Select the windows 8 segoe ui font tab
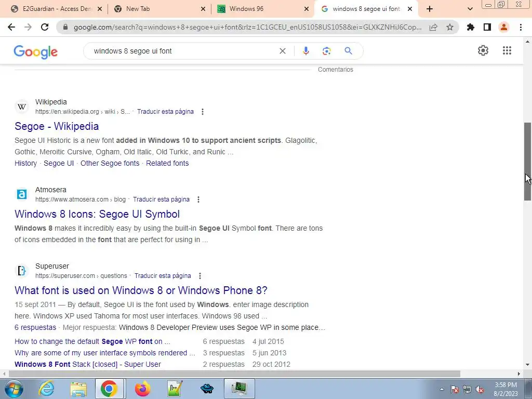The image size is (532, 399). click(x=366, y=9)
